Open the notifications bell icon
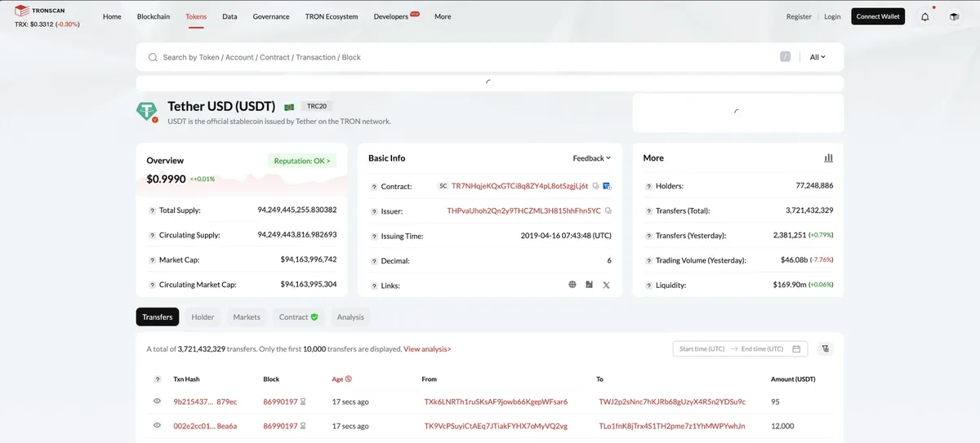980x443 pixels. click(924, 16)
